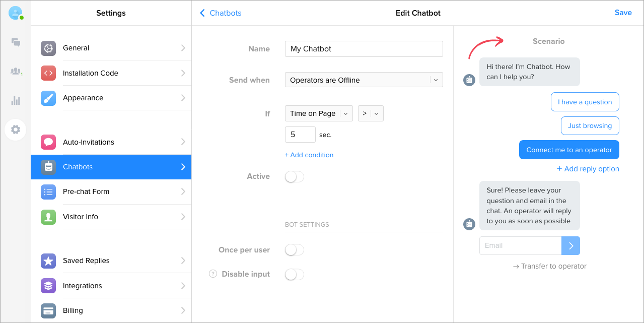
Task: Save the chatbot changes
Action: (x=623, y=13)
